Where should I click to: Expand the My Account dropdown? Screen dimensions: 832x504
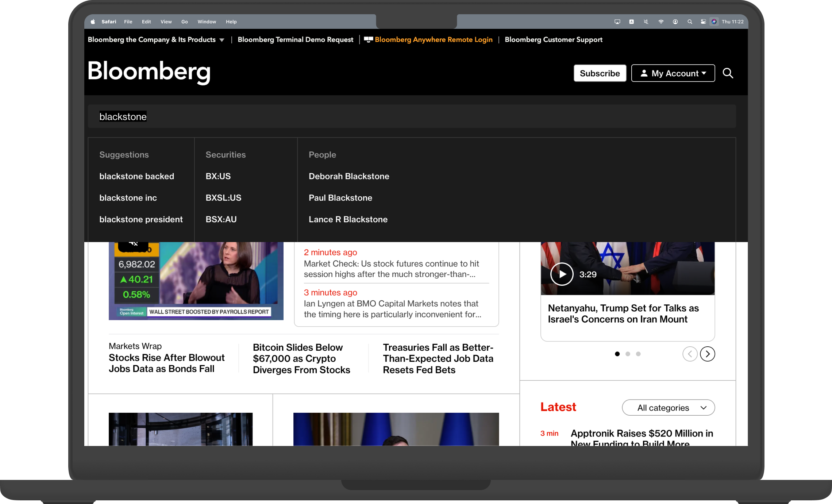click(x=673, y=73)
